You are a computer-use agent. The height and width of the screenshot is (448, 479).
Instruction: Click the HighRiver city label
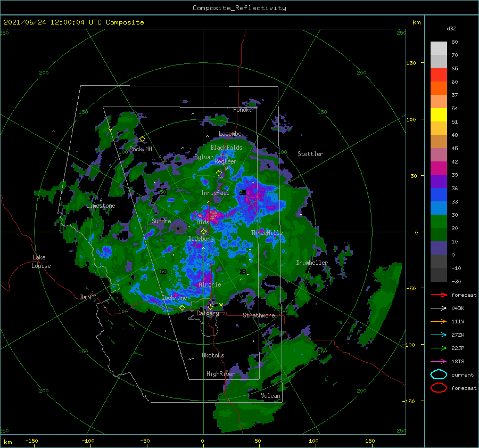pyautogui.click(x=221, y=374)
